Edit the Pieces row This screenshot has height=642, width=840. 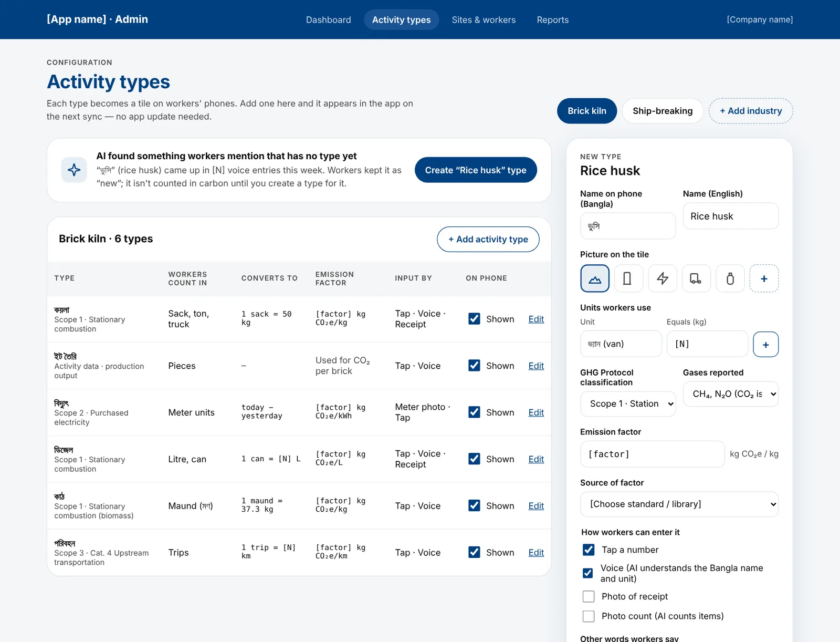pos(536,366)
